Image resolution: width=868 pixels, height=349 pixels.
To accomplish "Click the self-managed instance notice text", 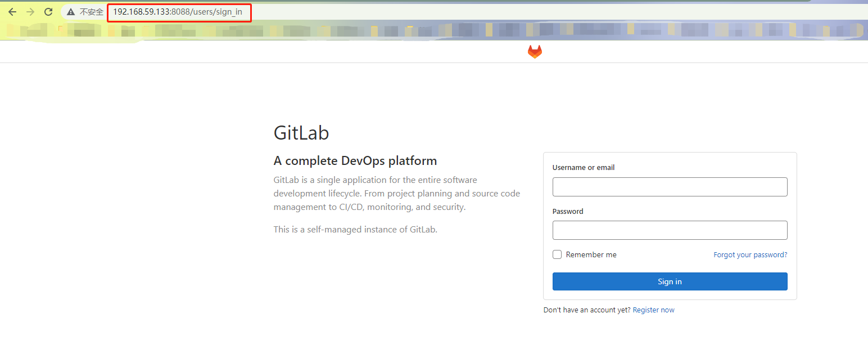I will pos(355,230).
